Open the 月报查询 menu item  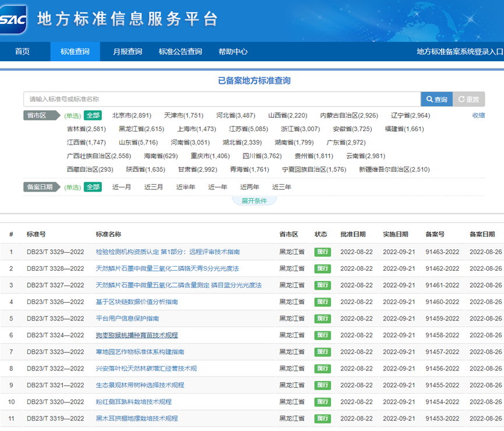point(128,51)
